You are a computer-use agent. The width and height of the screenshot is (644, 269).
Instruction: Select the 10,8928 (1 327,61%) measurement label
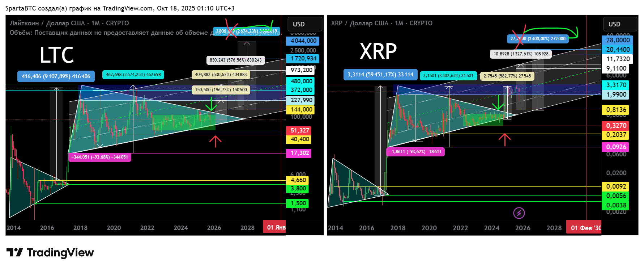pos(521,54)
